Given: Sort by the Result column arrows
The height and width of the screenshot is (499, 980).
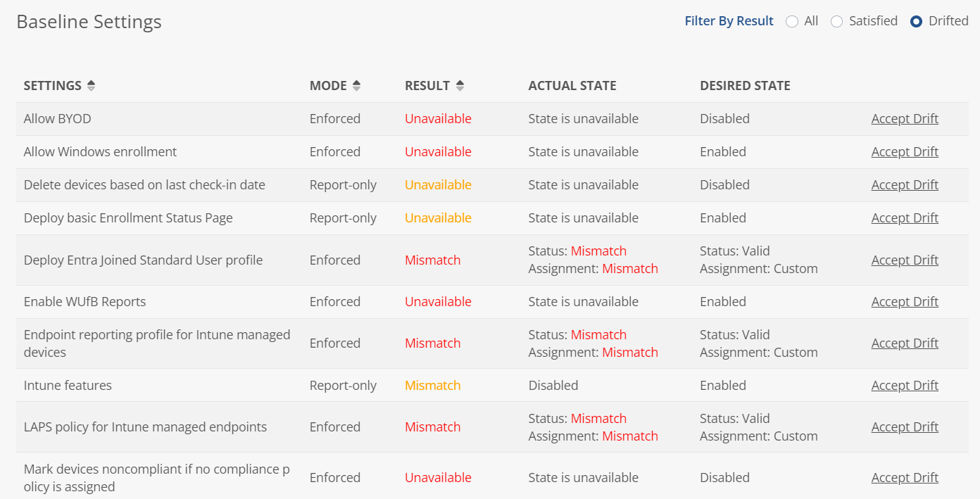Looking at the screenshot, I should (460, 86).
